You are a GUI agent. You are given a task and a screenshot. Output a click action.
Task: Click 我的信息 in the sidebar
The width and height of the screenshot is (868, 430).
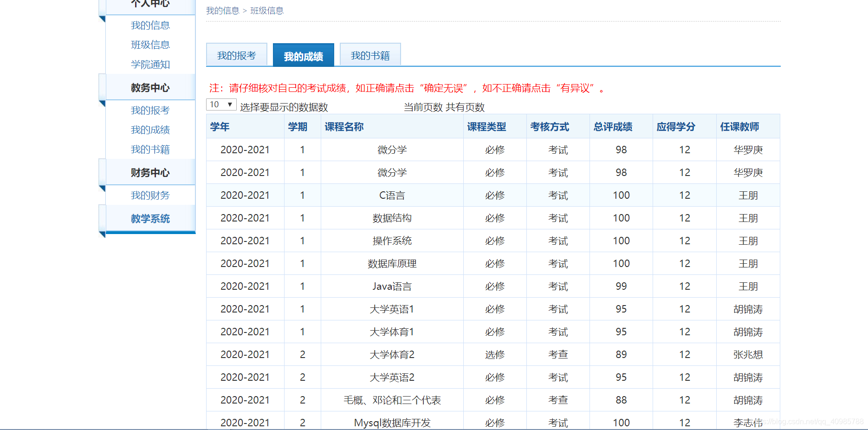[150, 25]
